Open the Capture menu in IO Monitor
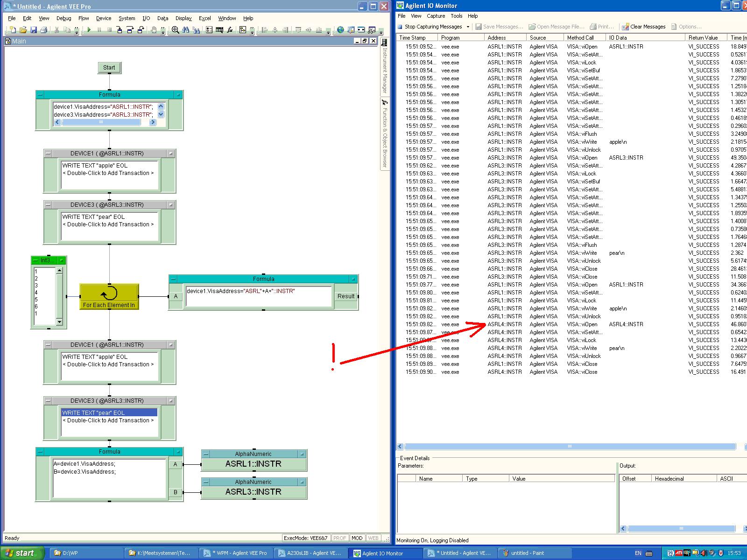This screenshot has height=560, width=747. click(x=436, y=16)
